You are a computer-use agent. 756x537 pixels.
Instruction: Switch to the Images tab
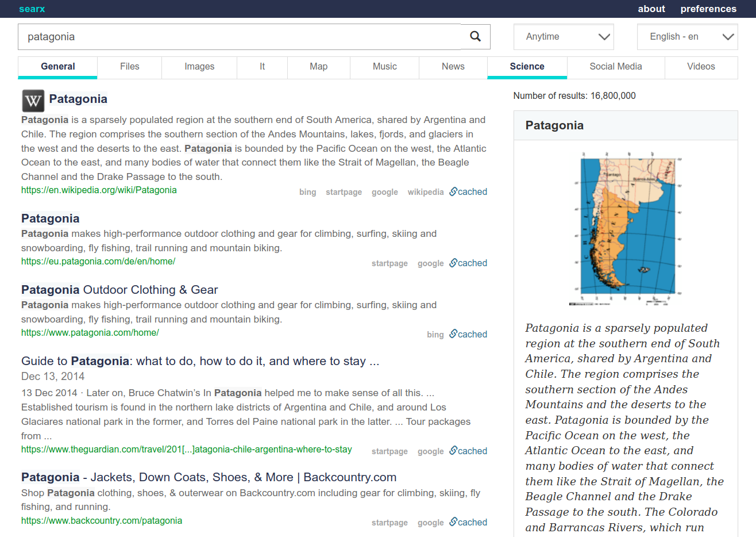(x=199, y=67)
